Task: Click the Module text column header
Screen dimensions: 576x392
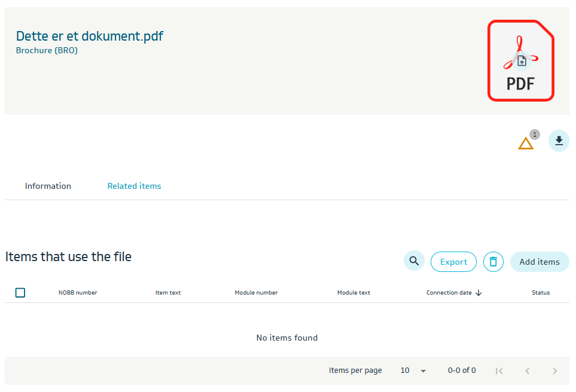Action: [353, 293]
